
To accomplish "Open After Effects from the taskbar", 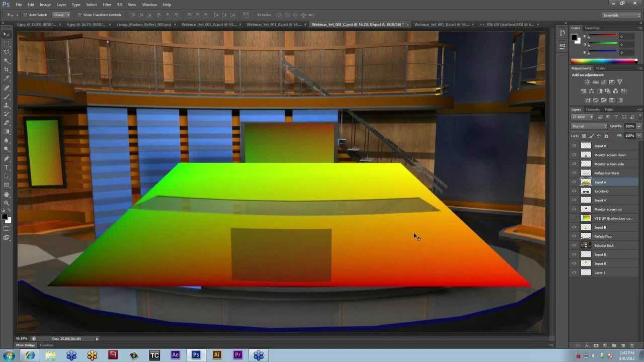I will pyautogui.click(x=175, y=355).
